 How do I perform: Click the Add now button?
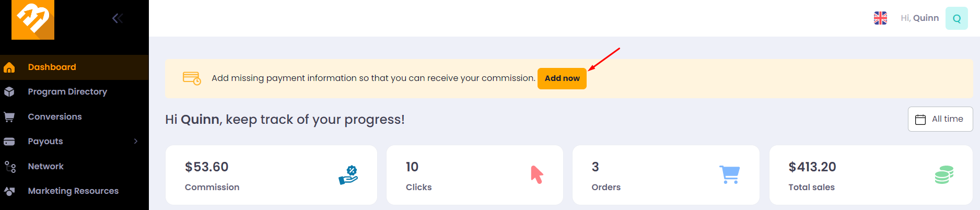[562, 78]
